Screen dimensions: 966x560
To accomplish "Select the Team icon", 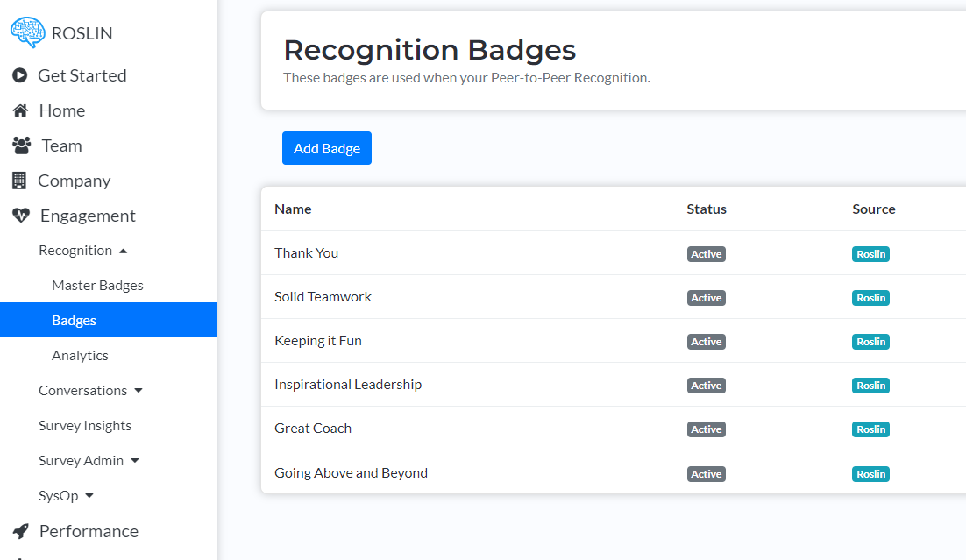I will click(x=20, y=145).
